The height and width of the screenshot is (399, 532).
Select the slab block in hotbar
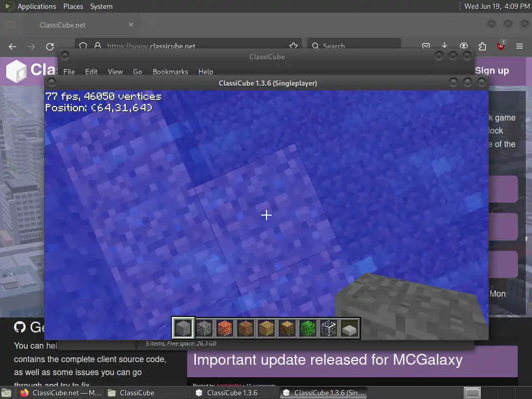coord(350,328)
